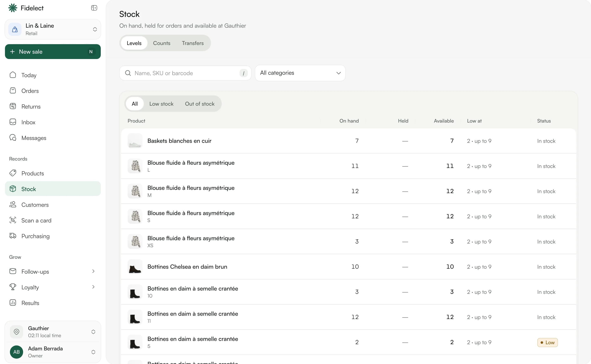Sort by Held column header
Image resolution: width=591 pixels, height=364 pixels.
click(403, 121)
